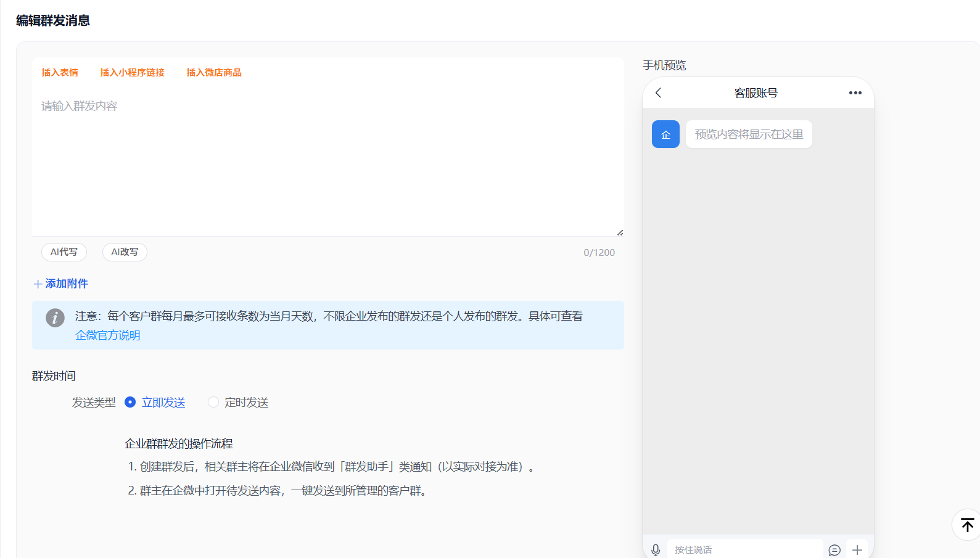Click 客服账号 title in phone preview
This screenshot has width=980, height=558.
click(756, 93)
